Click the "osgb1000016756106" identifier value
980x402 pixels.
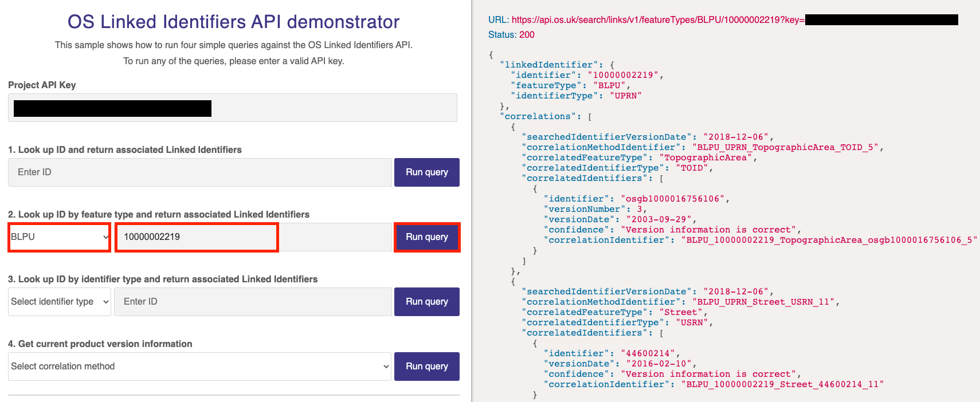673,199
